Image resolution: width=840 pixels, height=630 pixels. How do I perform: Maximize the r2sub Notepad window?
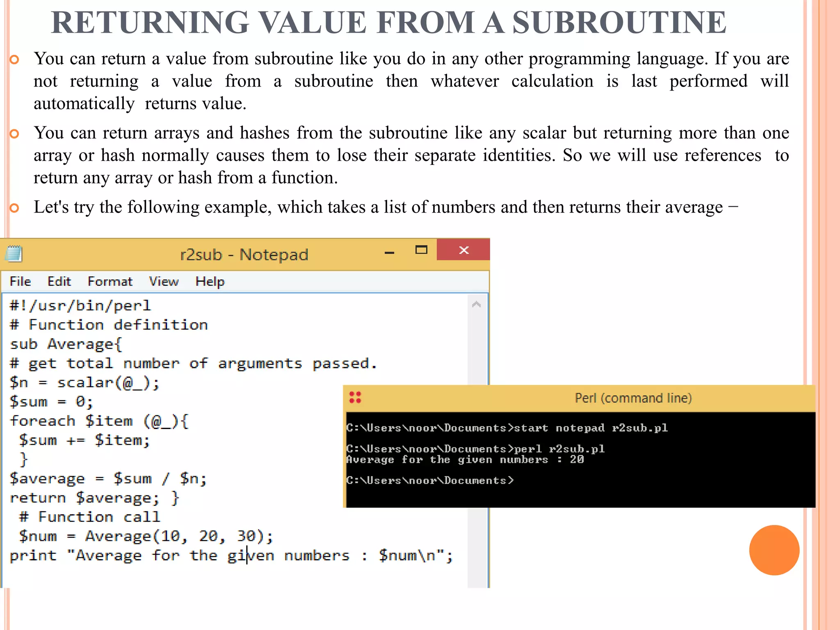coord(421,250)
